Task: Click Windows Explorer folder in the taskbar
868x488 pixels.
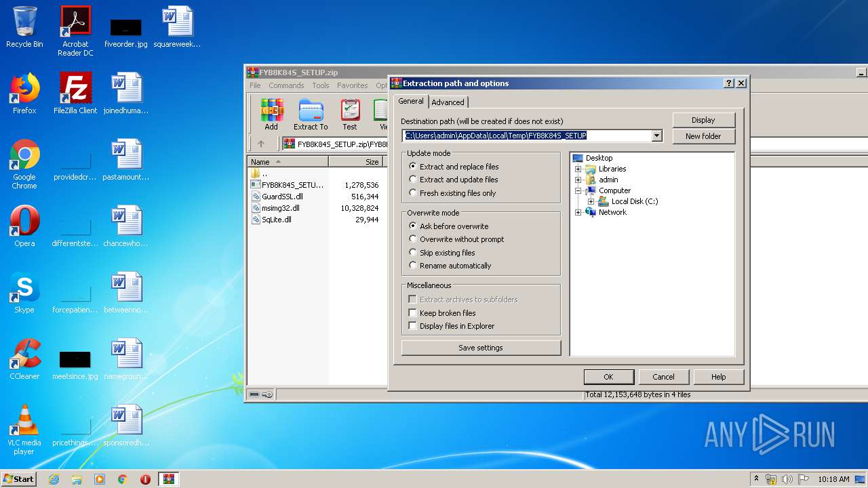Action: (x=77, y=479)
